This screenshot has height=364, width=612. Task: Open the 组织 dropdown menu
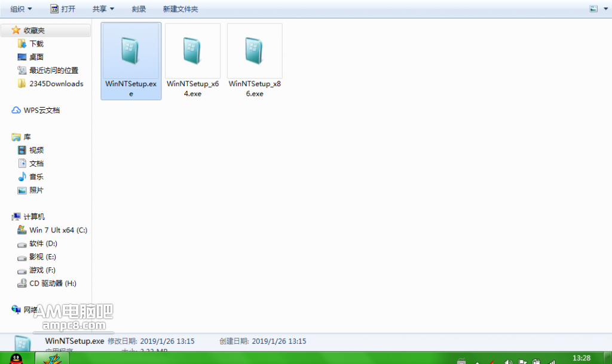coord(21,9)
